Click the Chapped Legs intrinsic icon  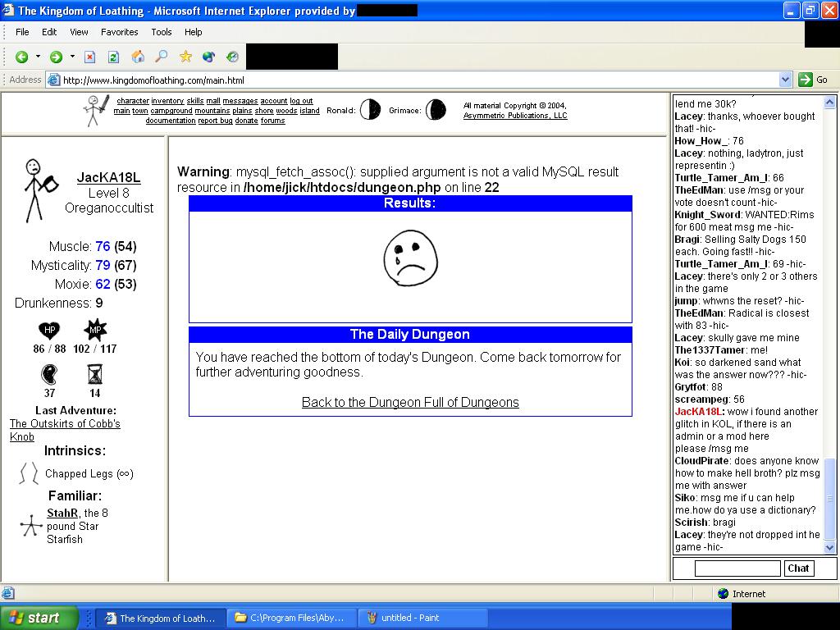[x=29, y=473]
